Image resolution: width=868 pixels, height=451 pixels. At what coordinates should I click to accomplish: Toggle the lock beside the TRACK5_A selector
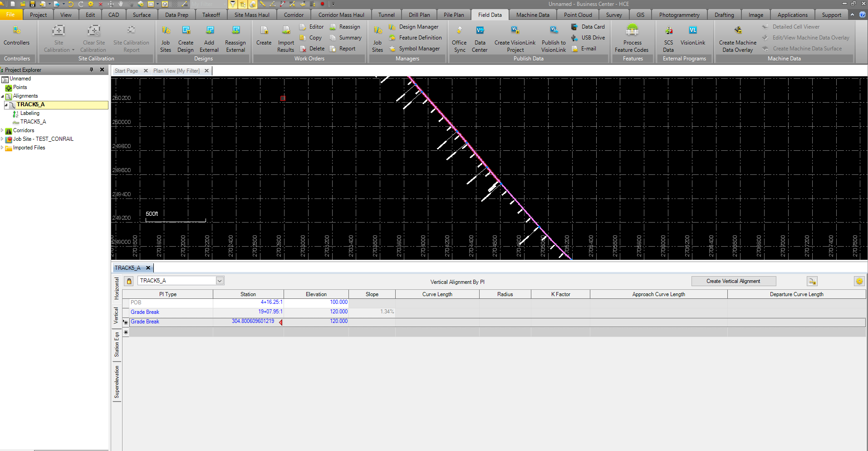click(128, 281)
